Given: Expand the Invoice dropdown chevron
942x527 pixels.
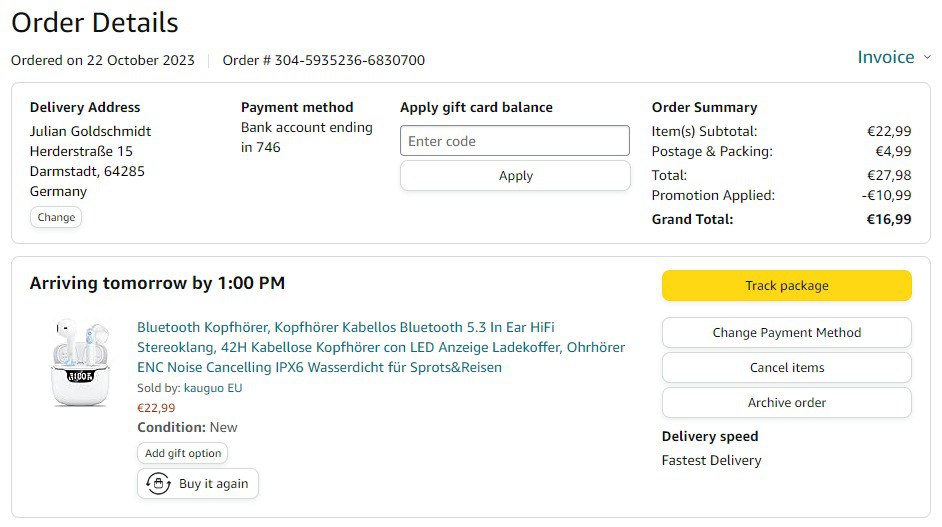Looking at the screenshot, I should [927, 58].
